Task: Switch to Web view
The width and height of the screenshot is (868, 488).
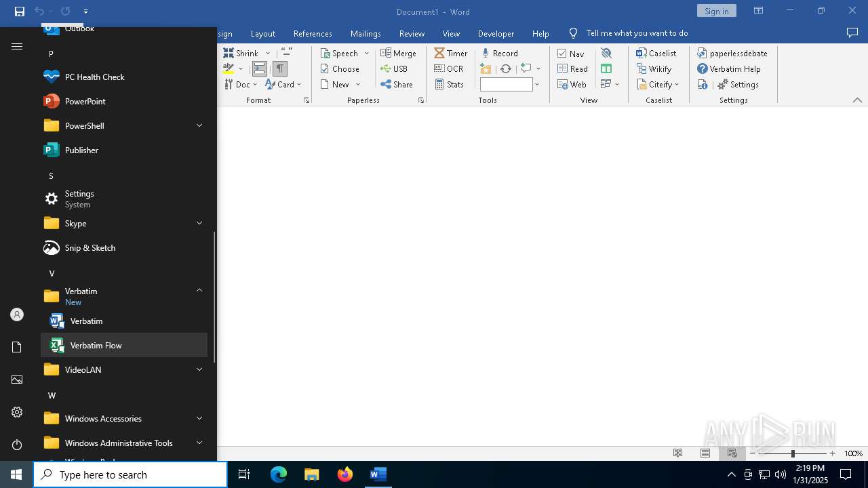Action: [x=572, y=84]
